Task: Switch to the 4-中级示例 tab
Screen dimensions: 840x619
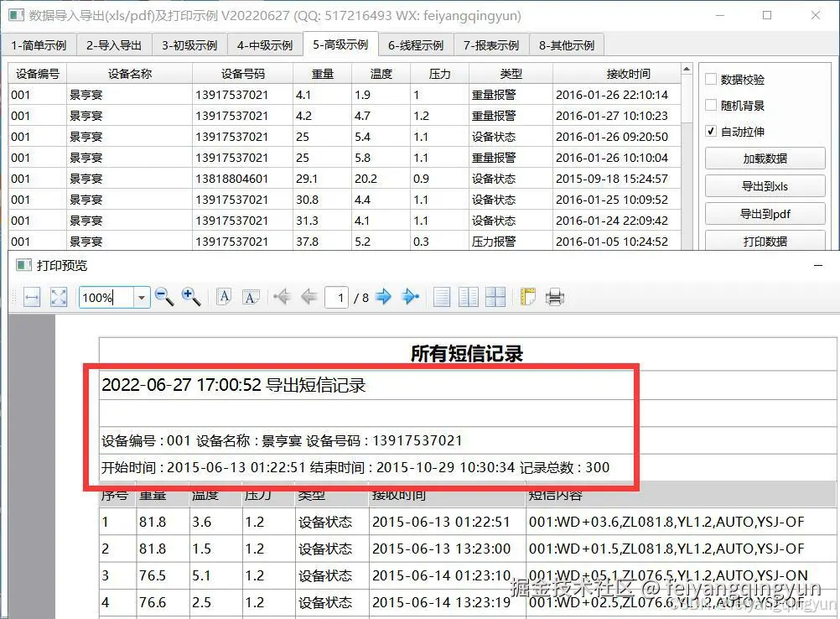Action: (x=265, y=45)
